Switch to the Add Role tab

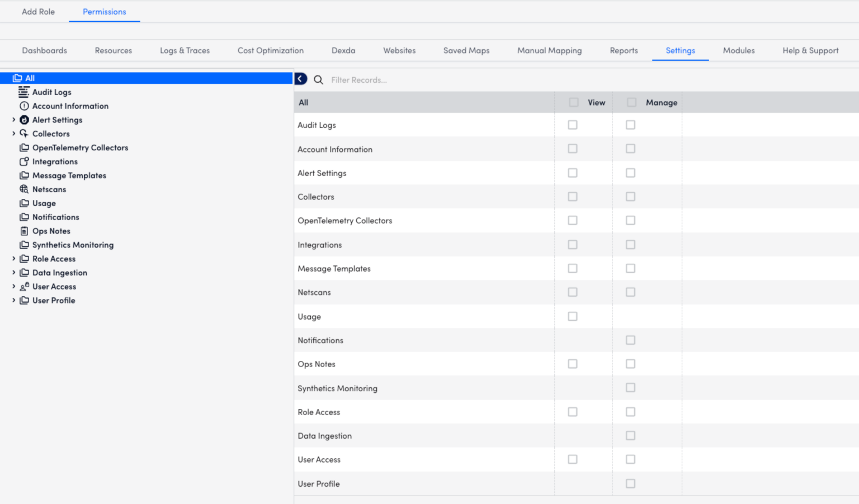[x=38, y=11]
